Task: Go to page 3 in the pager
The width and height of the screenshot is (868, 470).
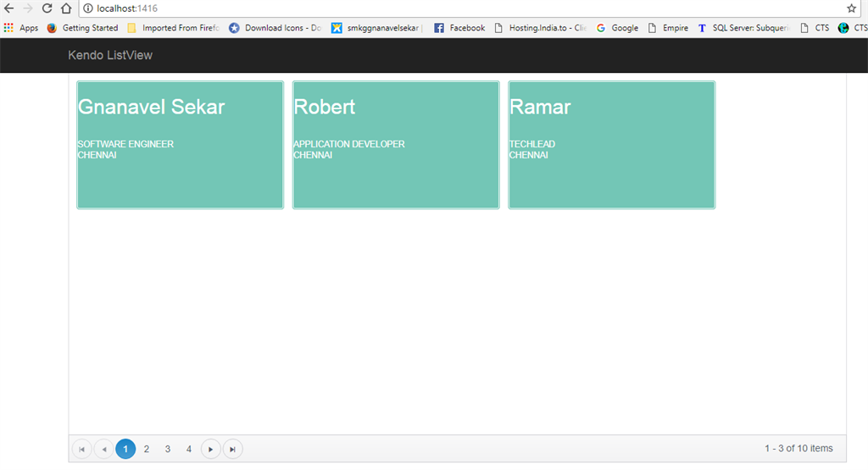Action: (x=168, y=449)
